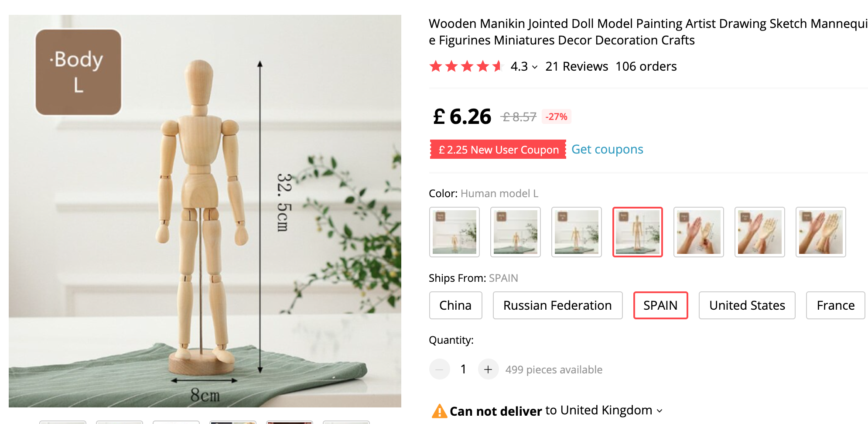Select United States shipping origin
This screenshot has width=868, height=424.
click(747, 305)
